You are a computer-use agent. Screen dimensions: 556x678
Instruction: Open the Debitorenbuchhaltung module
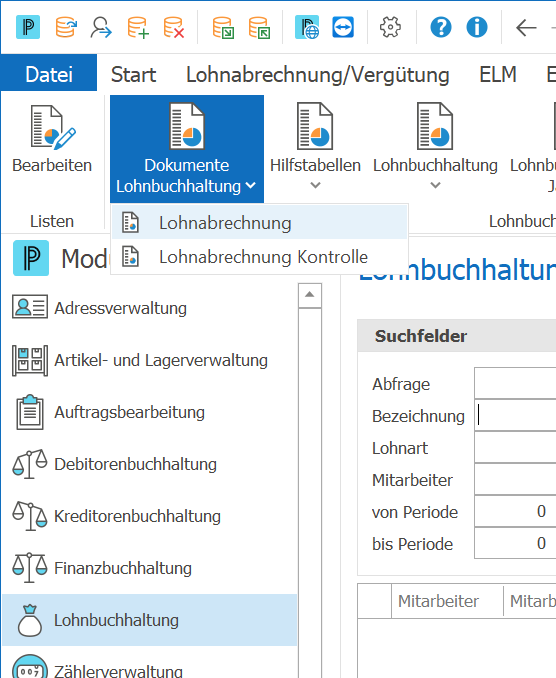coord(150,464)
